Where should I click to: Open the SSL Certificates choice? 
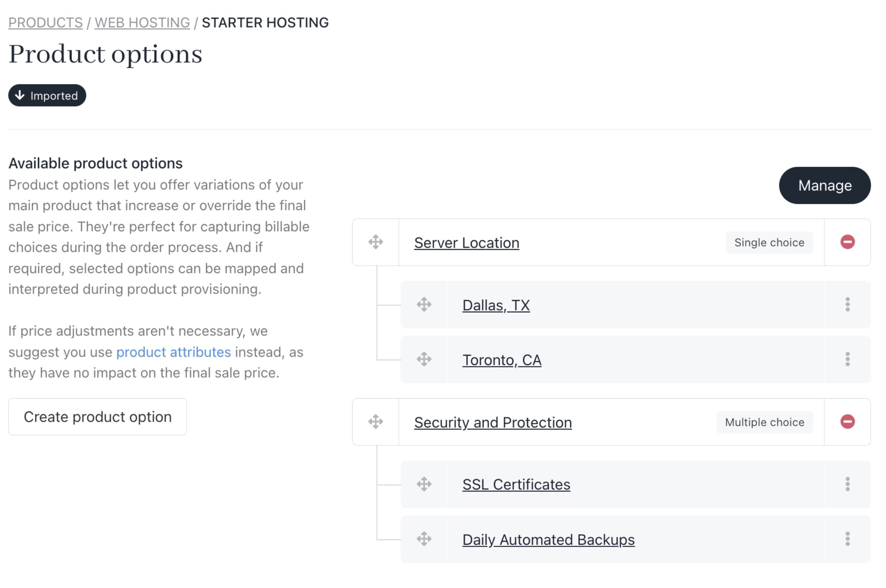516,485
